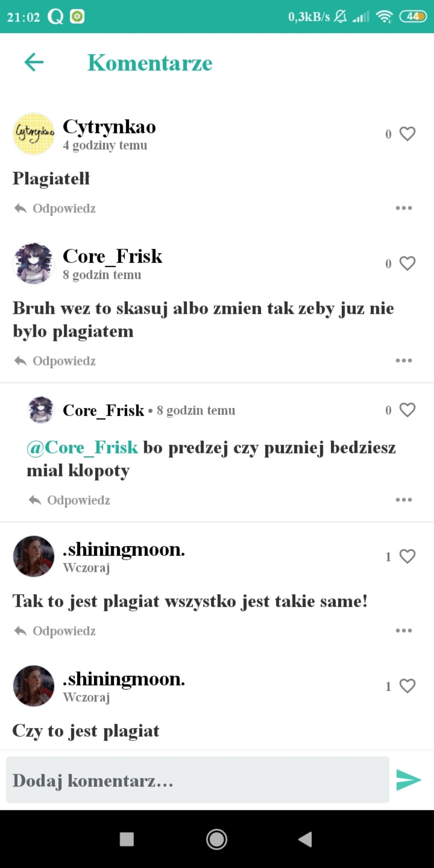Open Cytrynkao's profile avatar
The height and width of the screenshot is (868, 434).
coord(34,134)
